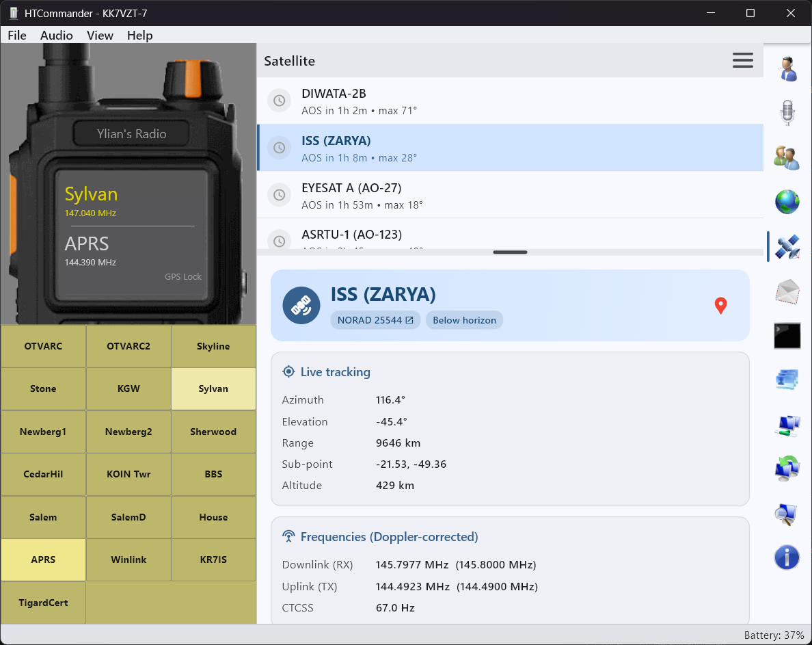Viewport: 812px width, 645px height.
Task: Open the blue info icon in sidebar
Action: tap(787, 557)
